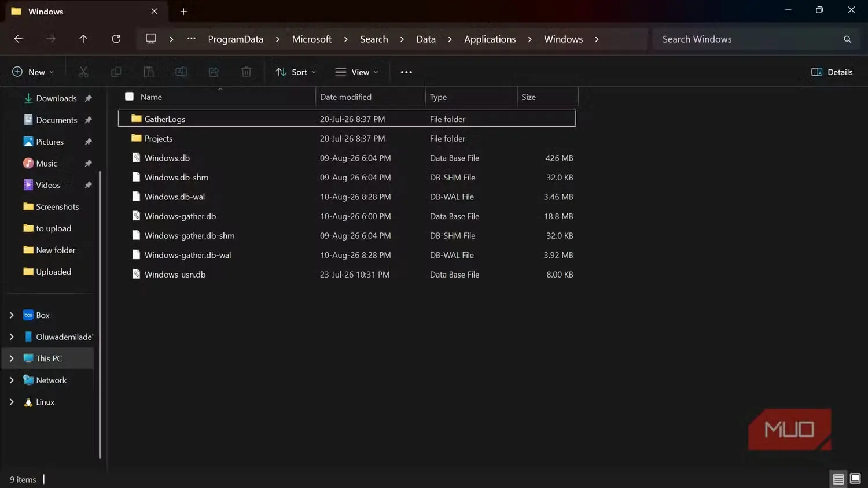Viewport: 868px width, 488px height.
Task: Select the Windows tab title
Action: (x=46, y=12)
